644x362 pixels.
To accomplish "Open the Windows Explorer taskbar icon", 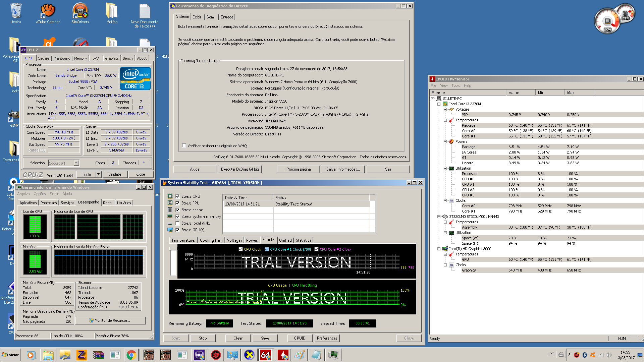I will [48, 355].
